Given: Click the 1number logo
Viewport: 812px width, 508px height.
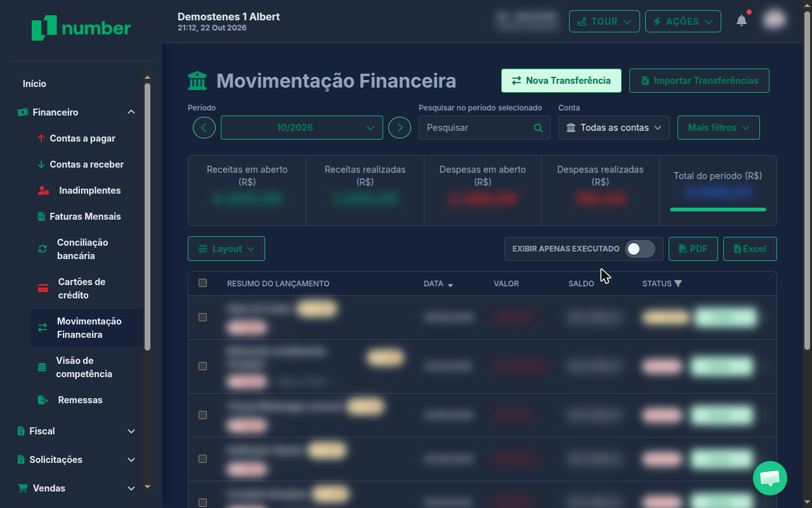Looking at the screenshot, I should click(x=81, y=28).
